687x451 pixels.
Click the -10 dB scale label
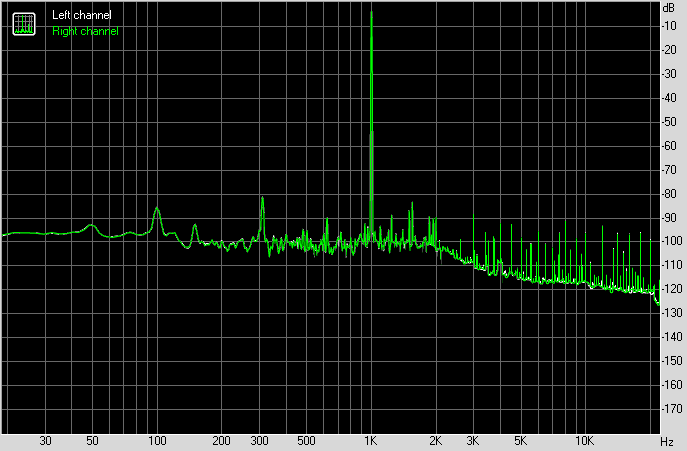[669, 26]
